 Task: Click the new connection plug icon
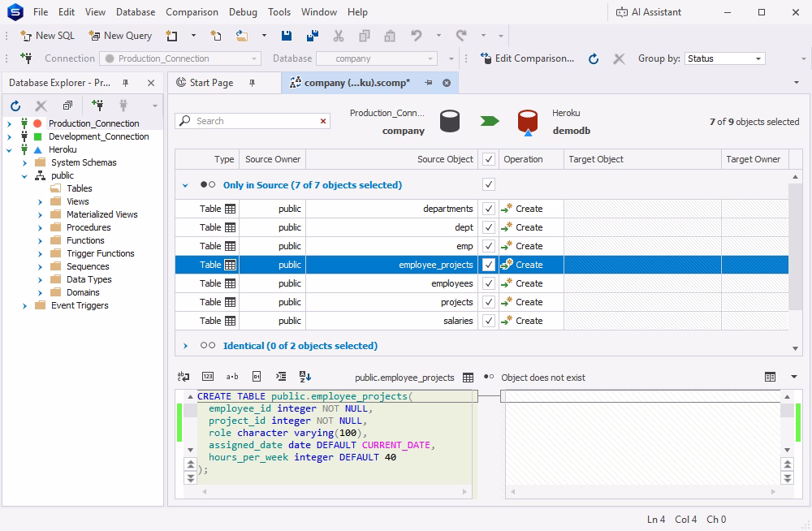(97, 106)
